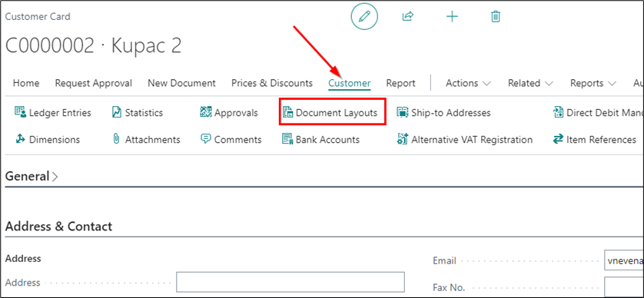Open Ledger Entries
644x298 pixels.
[x=52, y=112]
